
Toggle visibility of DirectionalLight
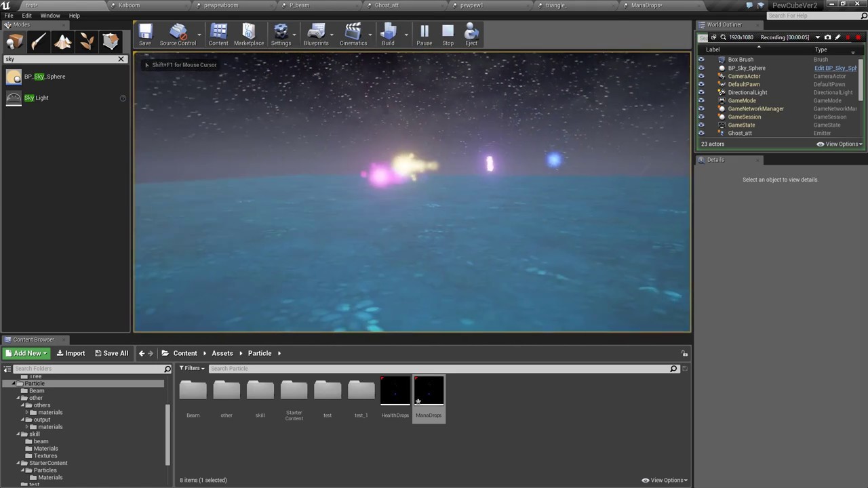coord(702,92)
